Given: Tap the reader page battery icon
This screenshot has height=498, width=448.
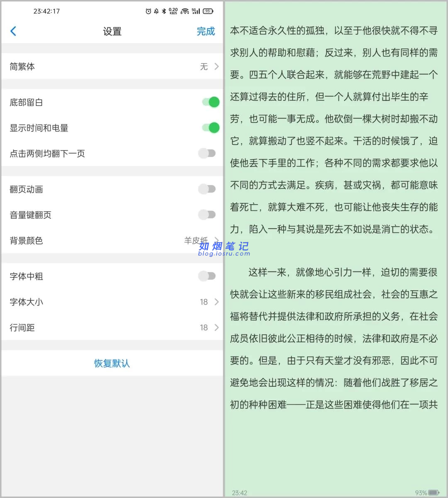Looking at the screenshot, I should 434,493.
